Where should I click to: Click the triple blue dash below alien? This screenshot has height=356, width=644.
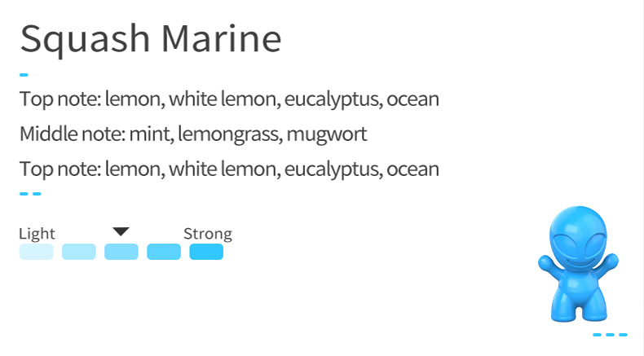pos(610,335)
